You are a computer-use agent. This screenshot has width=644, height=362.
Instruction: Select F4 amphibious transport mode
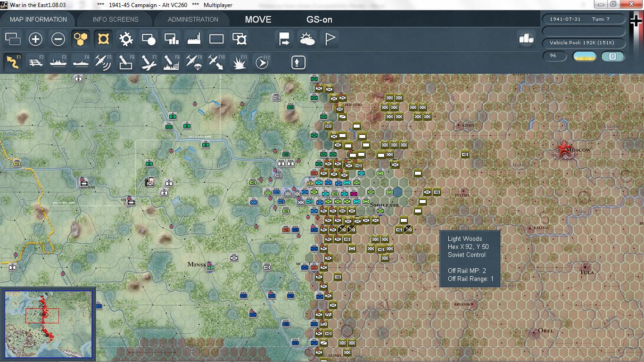[x=81, y=62]
